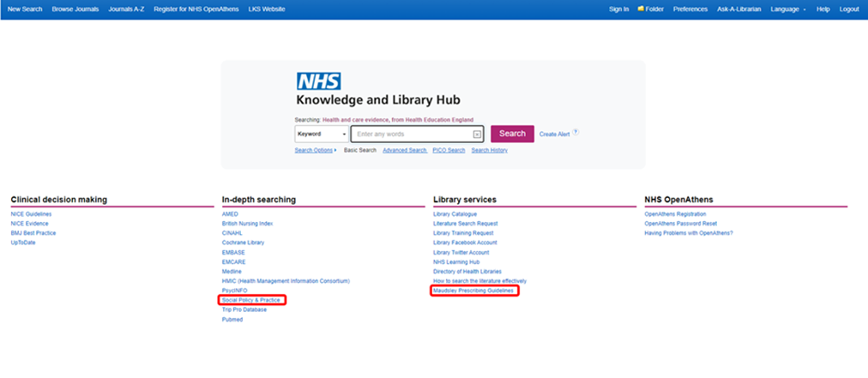868x378 pixels.
Task: Open UpToDate link
Action: (22, 243)
